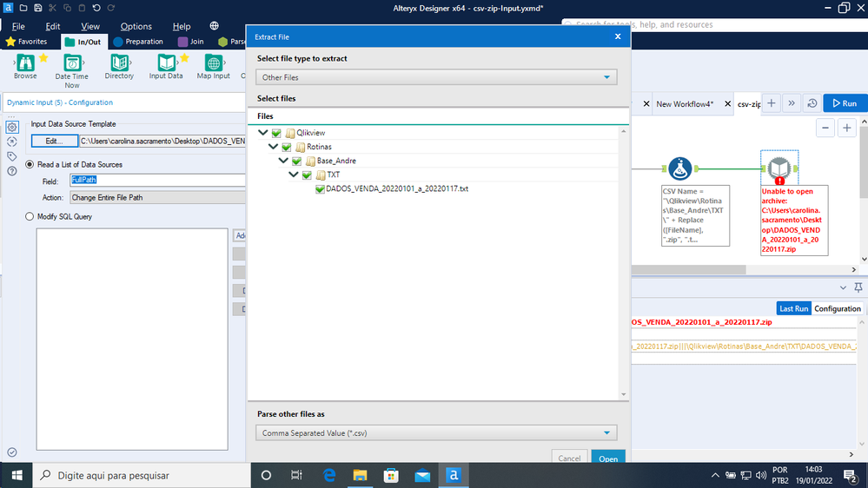Show more workflow tabs chevron
868x488 pixels.
792,103
